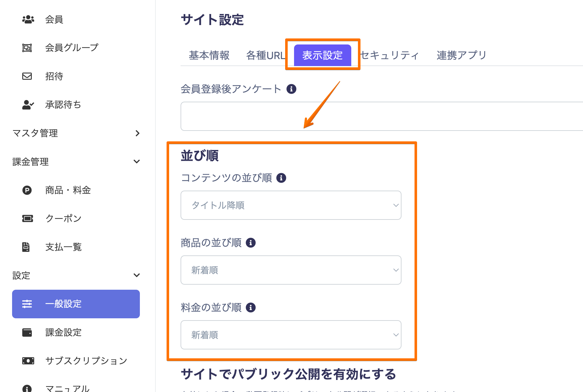Click the 課金設定 wallet icon
Image resolution: width=583 pixels, height=392 pixels.
pos(27,332)
